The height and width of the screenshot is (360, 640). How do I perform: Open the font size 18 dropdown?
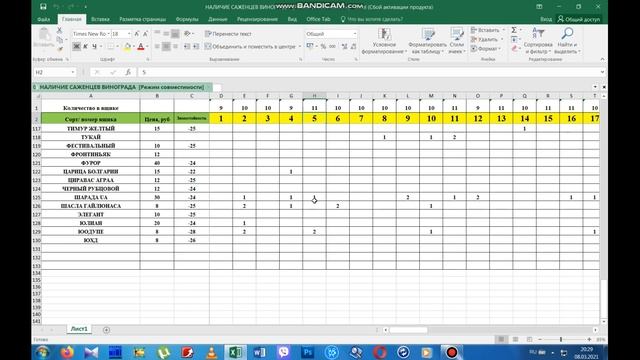point(129,34)
